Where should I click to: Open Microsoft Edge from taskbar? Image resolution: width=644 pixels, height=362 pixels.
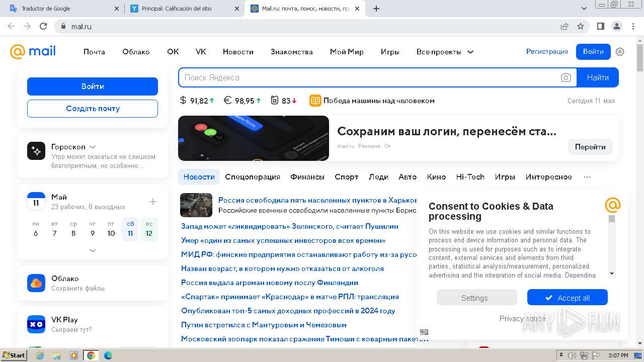coord(108,355)
